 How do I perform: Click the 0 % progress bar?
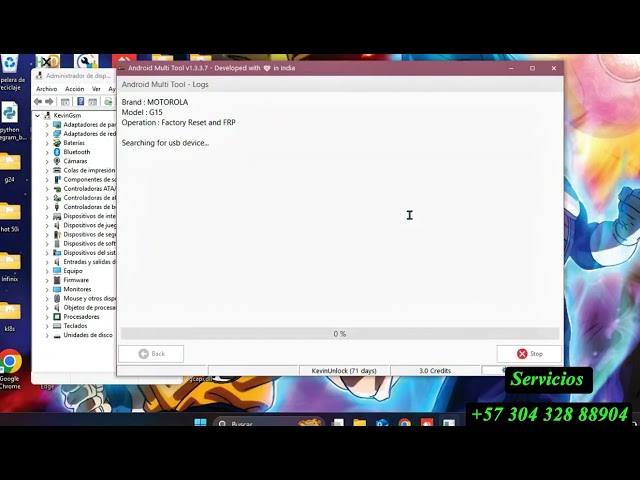coord(340,333)
